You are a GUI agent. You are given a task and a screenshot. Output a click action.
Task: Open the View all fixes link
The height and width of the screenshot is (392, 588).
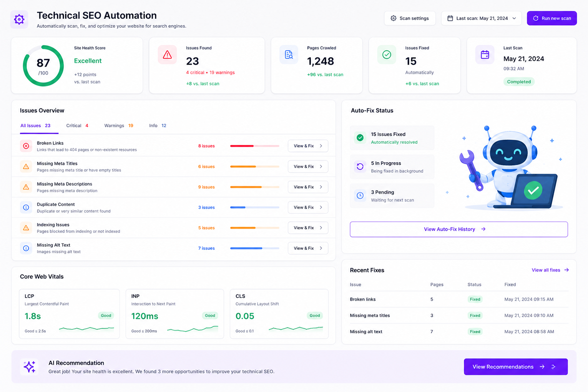[x=550, y=270]
